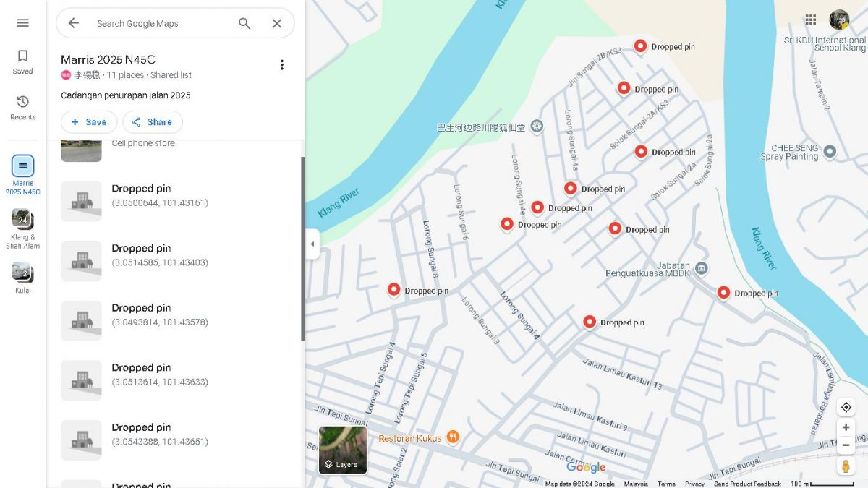Click the red pin near Solok Sungai 2a
This screenshot has height=488, width=868.
point(615,229)
